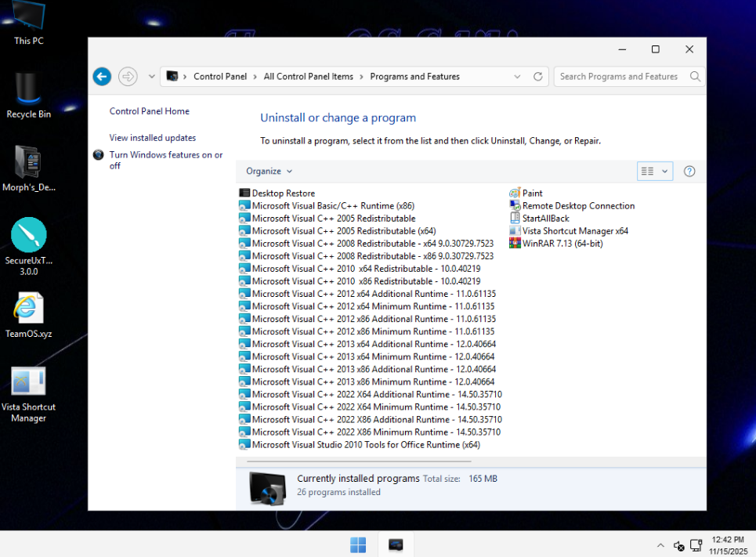Image resolution: width=756 pixels, height=557 pixels.
Task: Show hidden tray icons chevron
Action: click(x=660, y=545)
